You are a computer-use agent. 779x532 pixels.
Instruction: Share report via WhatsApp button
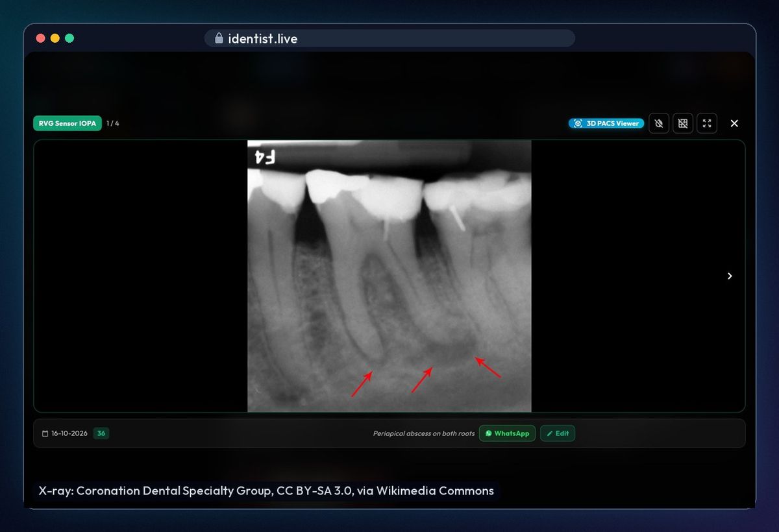coord(507,433)
